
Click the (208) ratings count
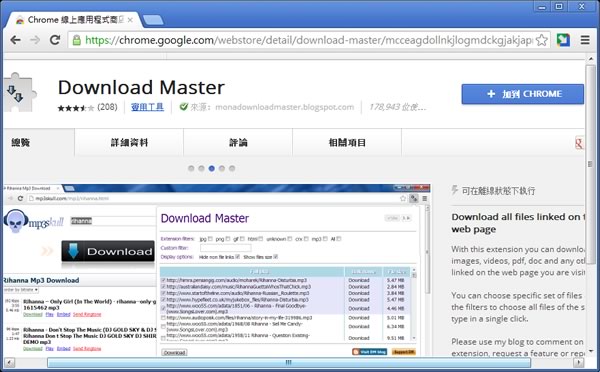[108, 107]
